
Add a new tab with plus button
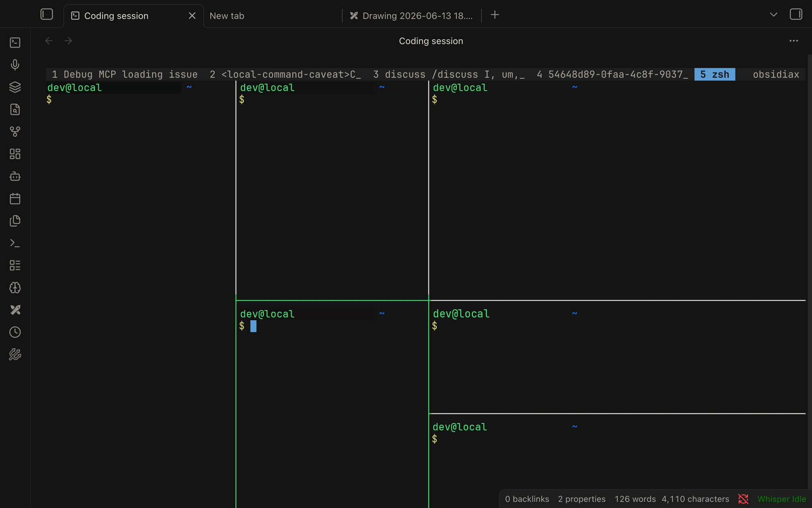click(x=495, y=15)
